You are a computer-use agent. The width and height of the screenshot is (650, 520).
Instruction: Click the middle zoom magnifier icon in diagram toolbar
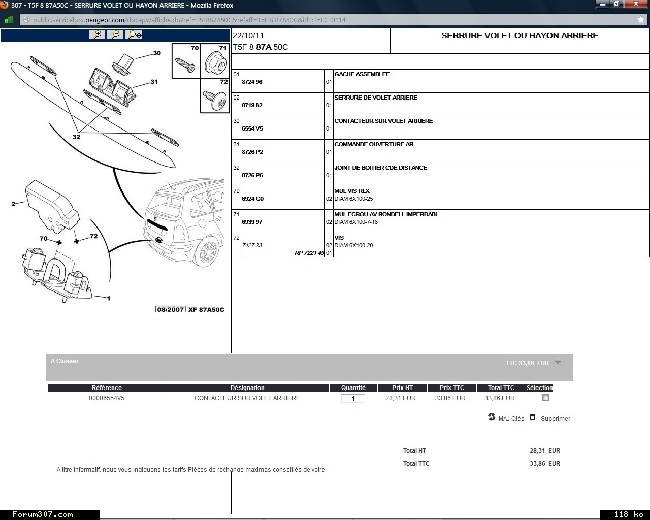[115, 35]
